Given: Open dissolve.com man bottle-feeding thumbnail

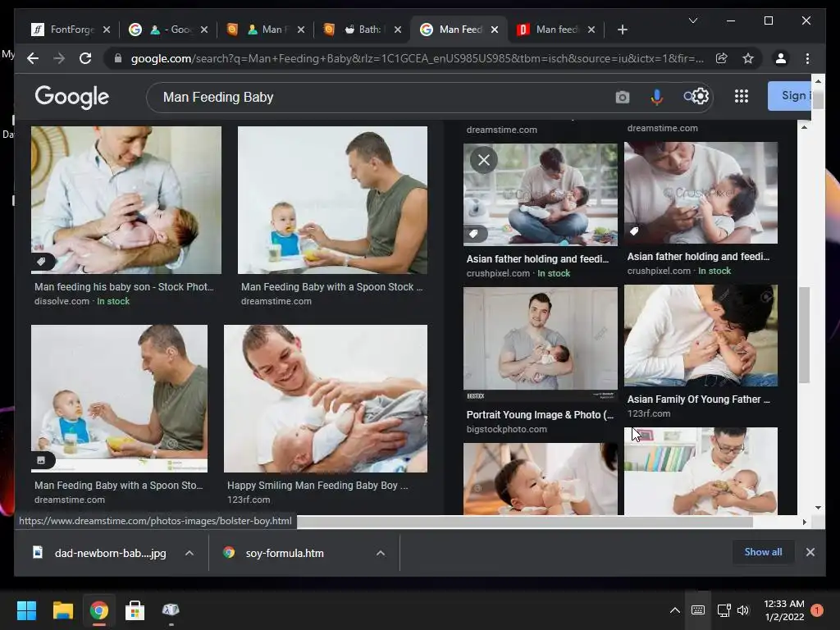Looking at the screenshot, I should [126, 200].
